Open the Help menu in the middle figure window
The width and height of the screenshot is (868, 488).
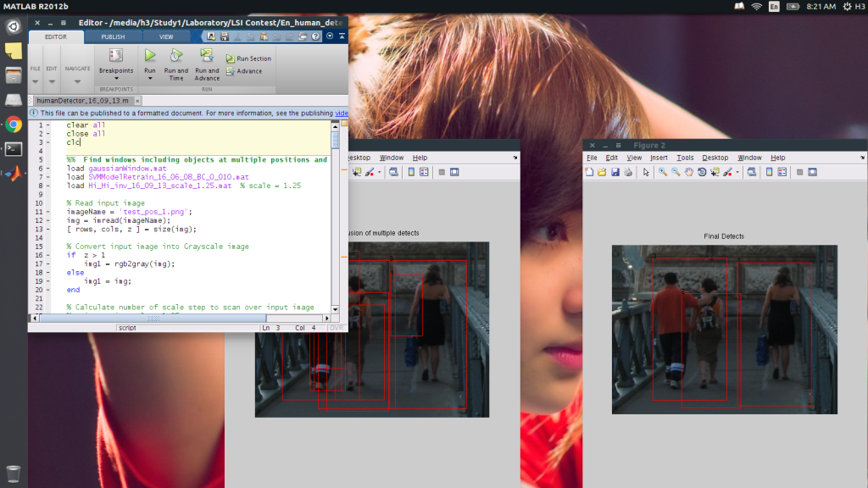point(420,158)
